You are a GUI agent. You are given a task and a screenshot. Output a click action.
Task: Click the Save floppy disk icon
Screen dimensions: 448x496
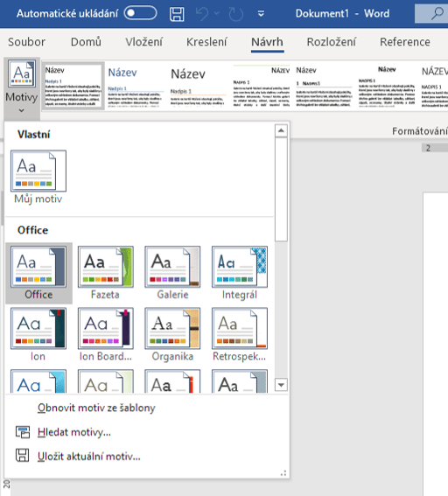point(177,14)
